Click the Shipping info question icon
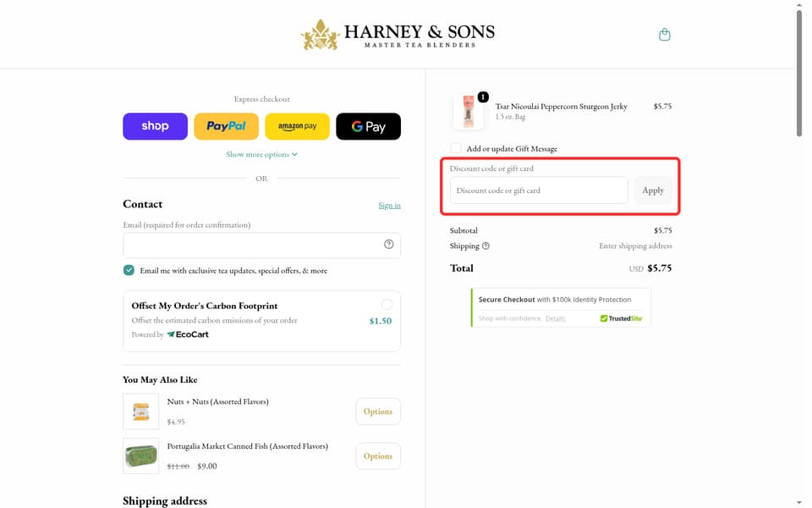Viewport: 812px width, 508px height. [x=486, y=246]
